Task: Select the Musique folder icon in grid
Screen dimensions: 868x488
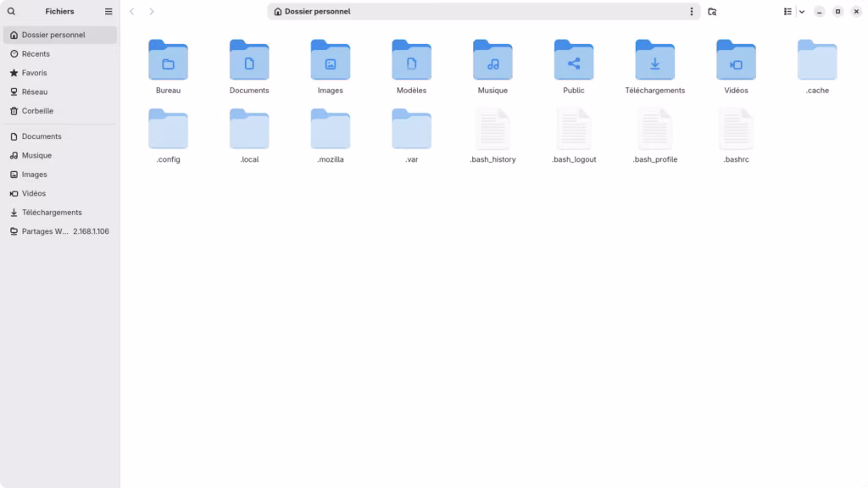Action: (x=492, y=60)
